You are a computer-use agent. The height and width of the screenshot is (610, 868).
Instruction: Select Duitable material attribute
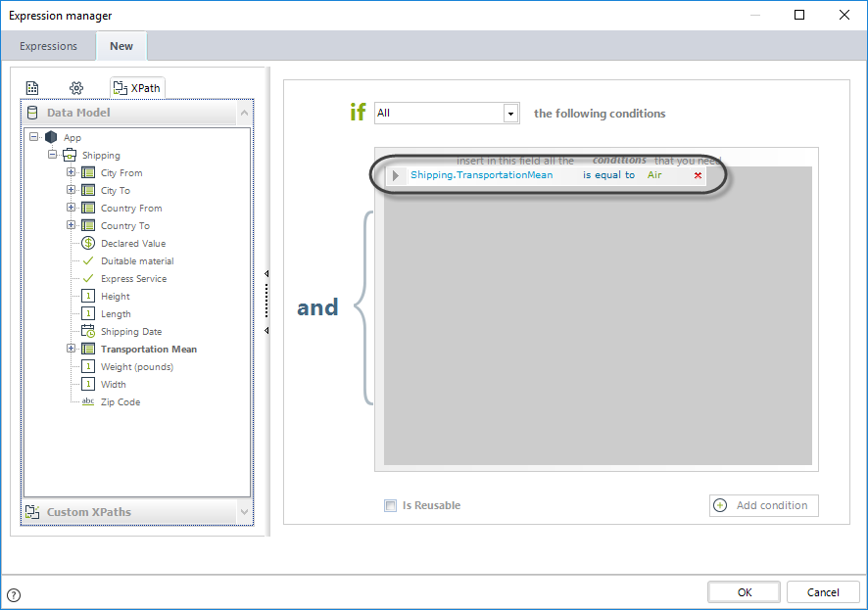coord(137,261)
